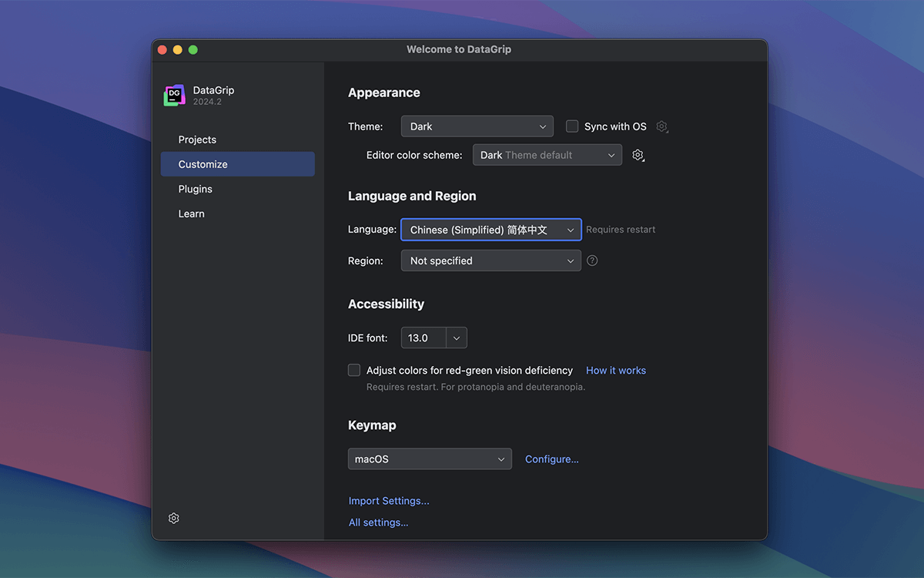The image size is (924, 578).
Task: Click the Accessibility section heading
Action: pyautogui.click(x=386, y=304)
